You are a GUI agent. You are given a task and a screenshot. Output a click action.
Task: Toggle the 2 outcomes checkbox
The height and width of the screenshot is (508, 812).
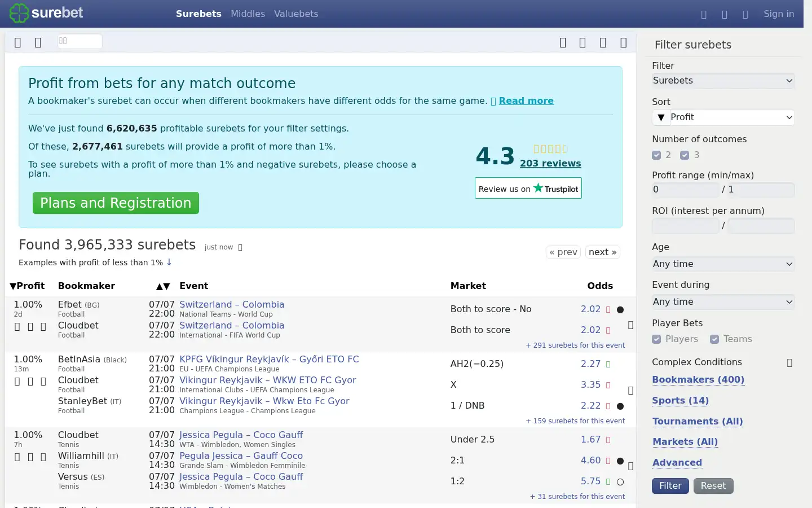pyautogui.click(x=656, y=155)
